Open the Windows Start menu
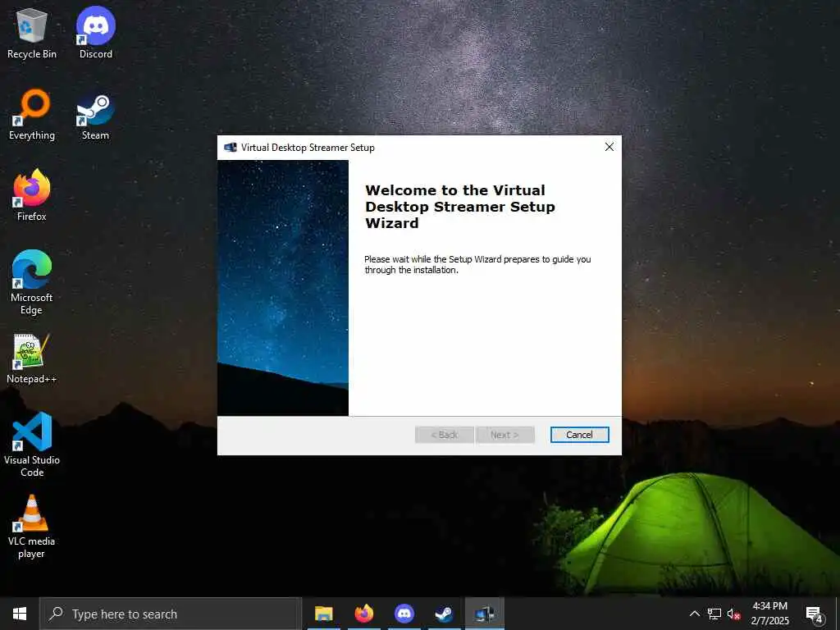Viewport: 840px width, 630px height. [20, 614]
